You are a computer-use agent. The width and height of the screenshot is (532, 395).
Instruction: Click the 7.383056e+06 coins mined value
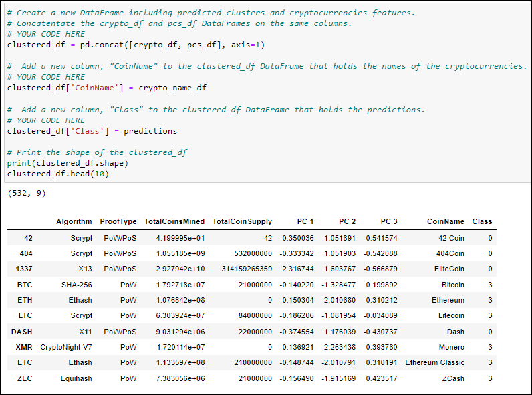(180, 378)
